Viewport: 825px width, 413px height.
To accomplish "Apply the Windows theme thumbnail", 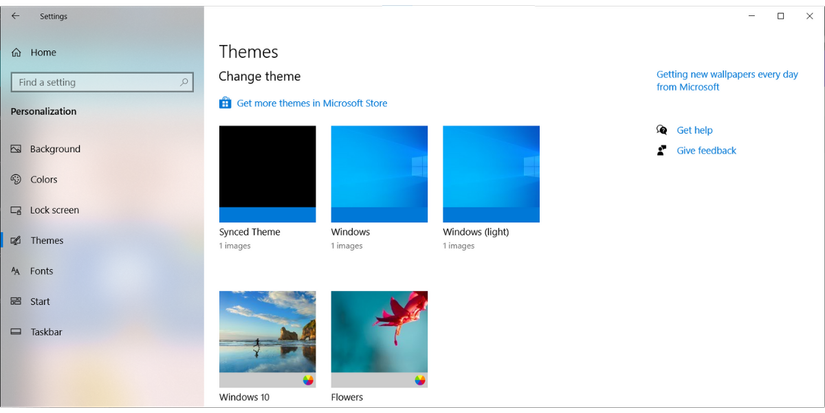I will [379, 174].
